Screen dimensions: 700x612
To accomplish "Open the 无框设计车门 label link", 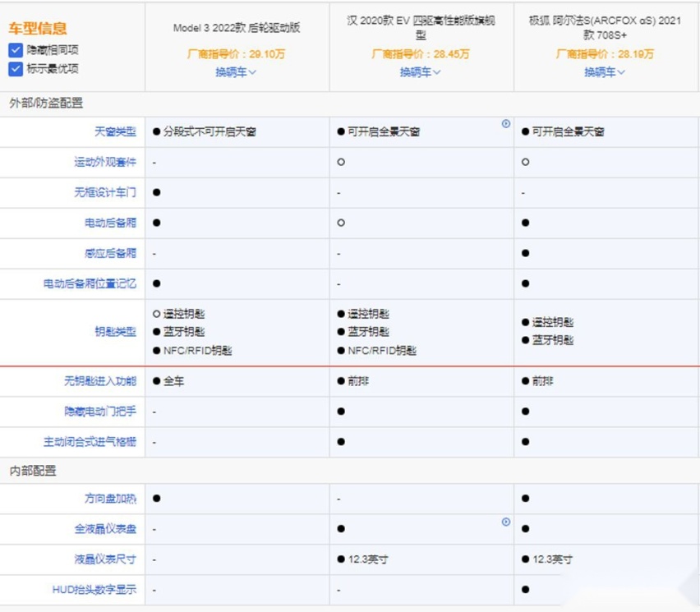I will [x=105, y=192].
